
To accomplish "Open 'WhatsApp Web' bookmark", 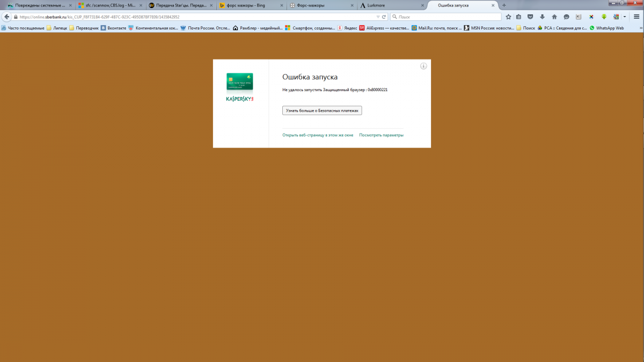I will [606, 28].
